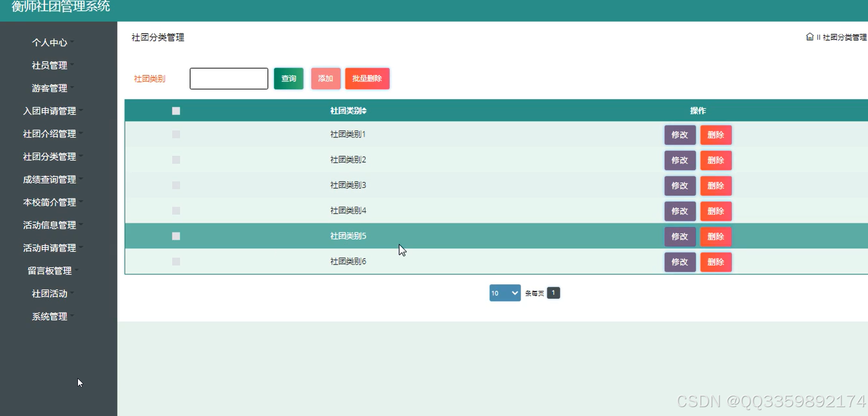Check the box for 社团类别4 row
Screen dimensions: 868x416
[176, 210]
